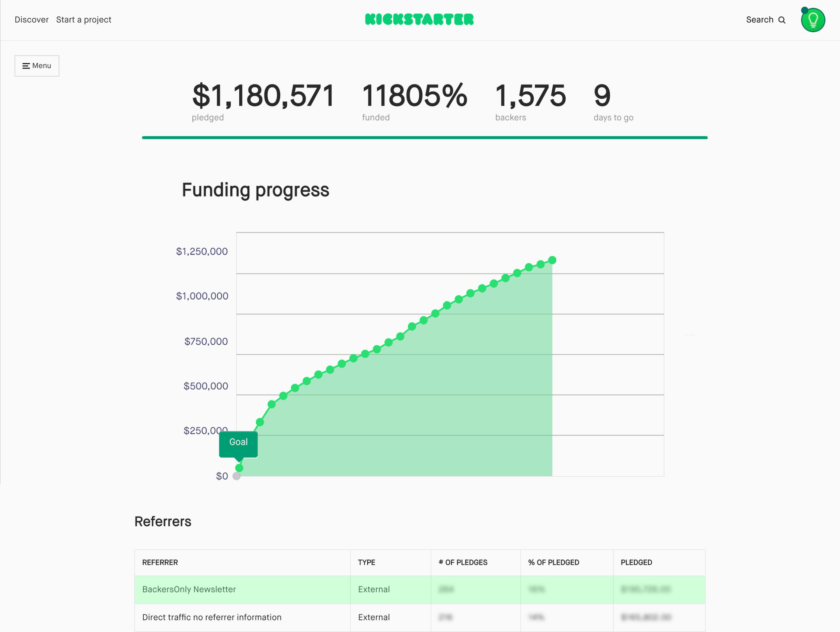
Task: Sort by TYPE column header
Action: (x=367, y=562)
